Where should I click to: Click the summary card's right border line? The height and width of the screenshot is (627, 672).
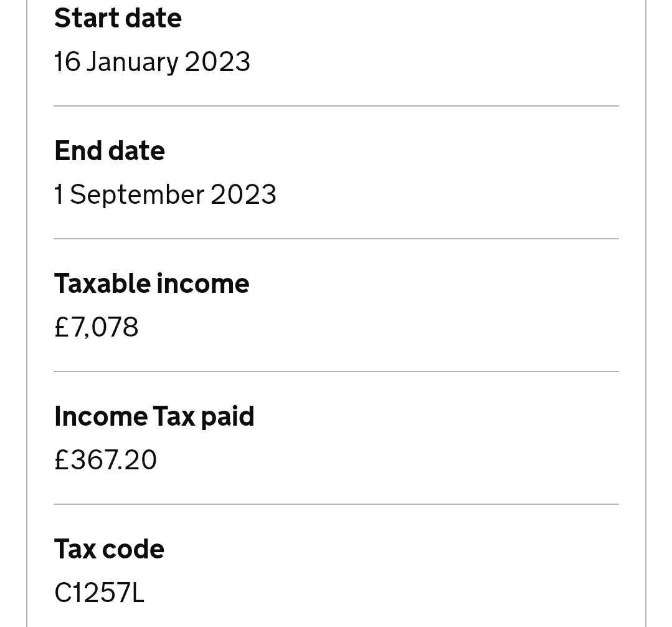pos(645,313)
